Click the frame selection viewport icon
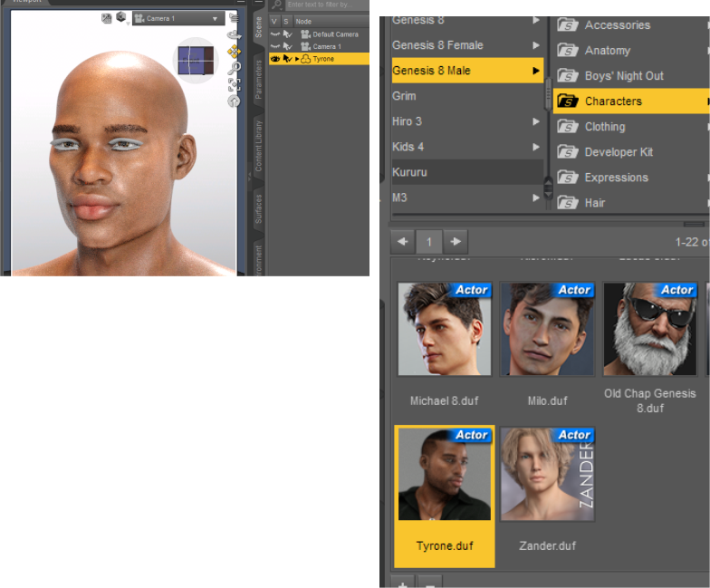Image resolution: width=710 pixels, height=588 pixels. coord(234,84)
